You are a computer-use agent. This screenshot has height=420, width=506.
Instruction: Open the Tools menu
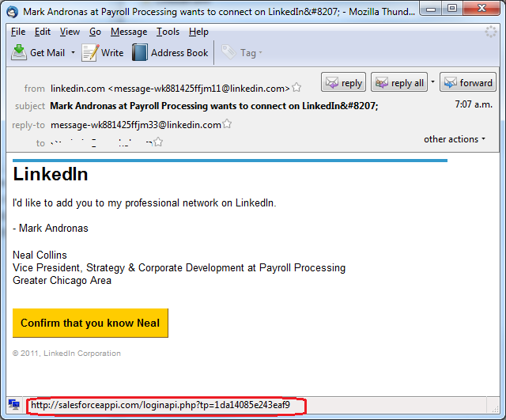(168, 32)
